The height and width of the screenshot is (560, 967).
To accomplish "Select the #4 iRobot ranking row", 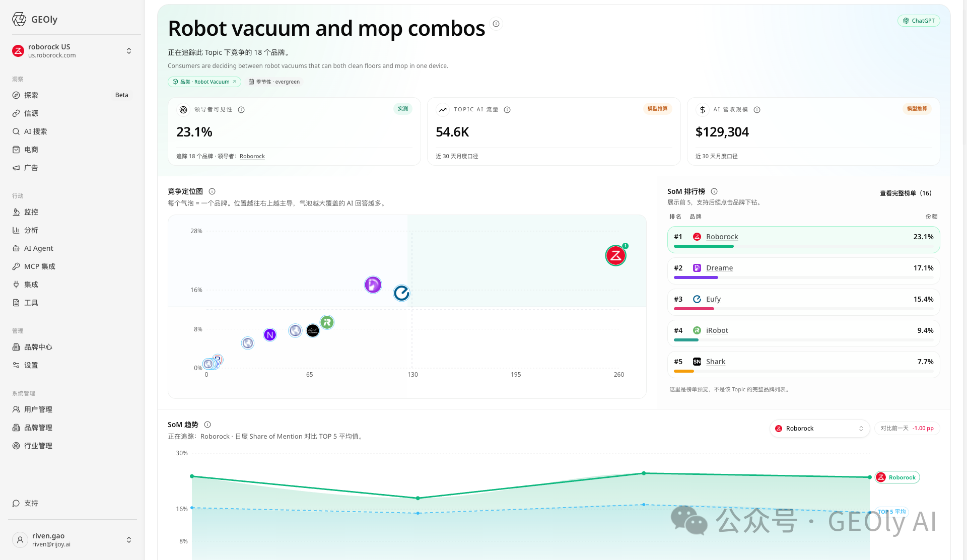I will click(803, 333).
